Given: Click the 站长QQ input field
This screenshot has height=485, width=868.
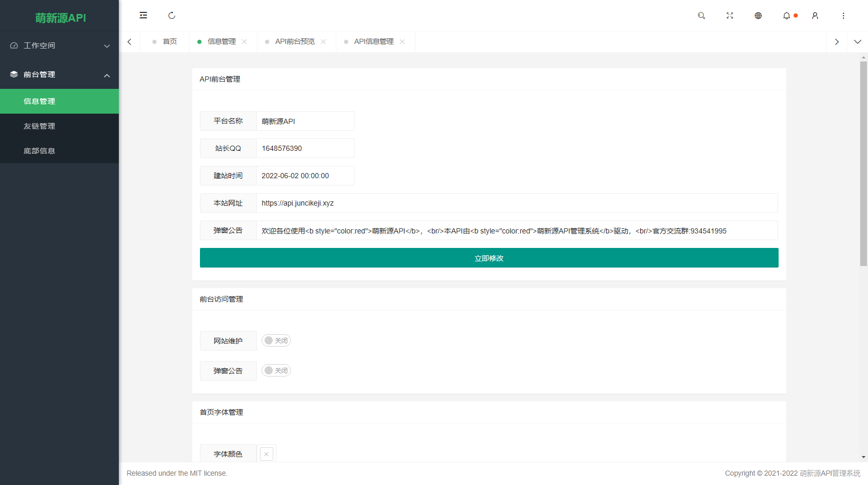Looking at the screenshot, I should click(x=305, y=148).
